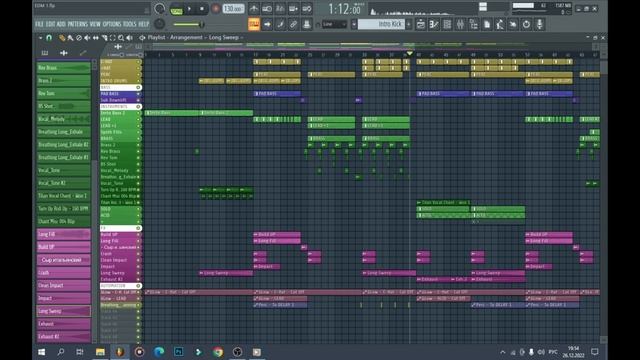Open the Playlist view from top toolbar
Screen dimensions: 640x360
click(421, 24)
